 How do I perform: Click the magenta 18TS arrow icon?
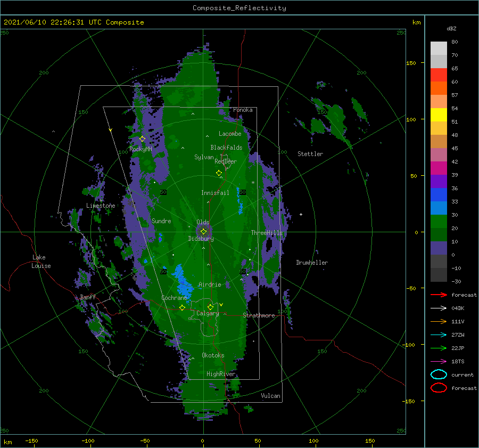pyautogui.click(x=439, y=362)
